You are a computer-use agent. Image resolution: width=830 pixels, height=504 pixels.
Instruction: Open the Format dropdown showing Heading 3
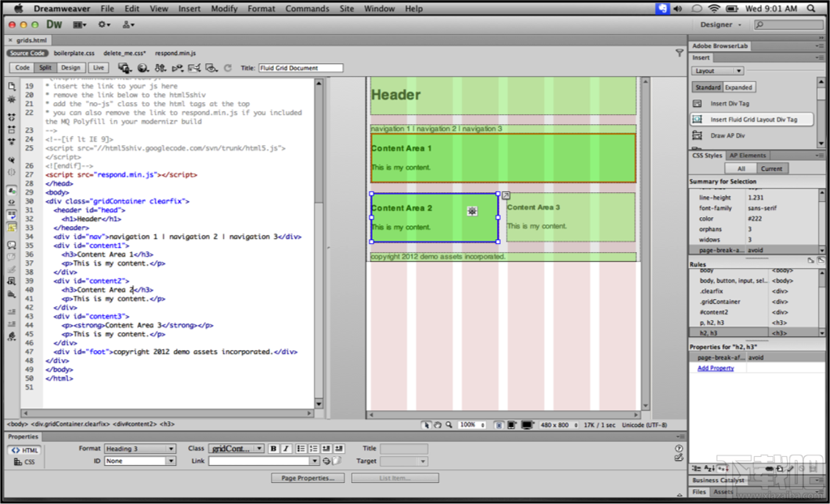pos(140,447)
